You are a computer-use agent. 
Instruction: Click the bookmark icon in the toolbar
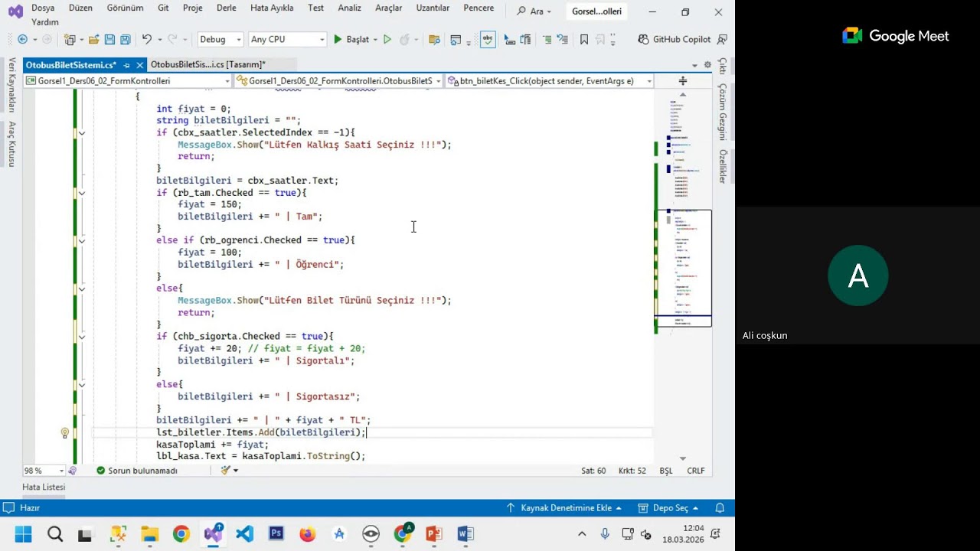[584, 39]
